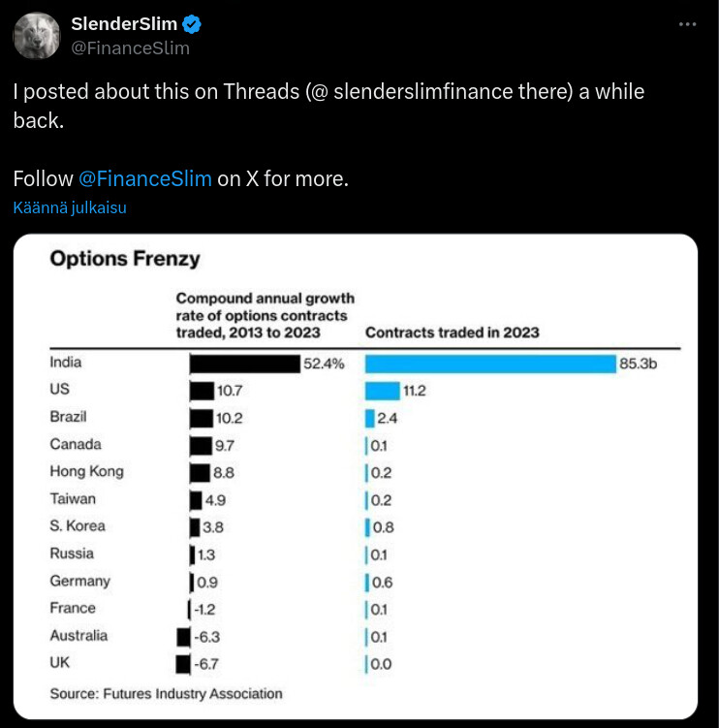Follow the blue @FinanceSlim mention link

pyautogui.click(x=144, y=178)
